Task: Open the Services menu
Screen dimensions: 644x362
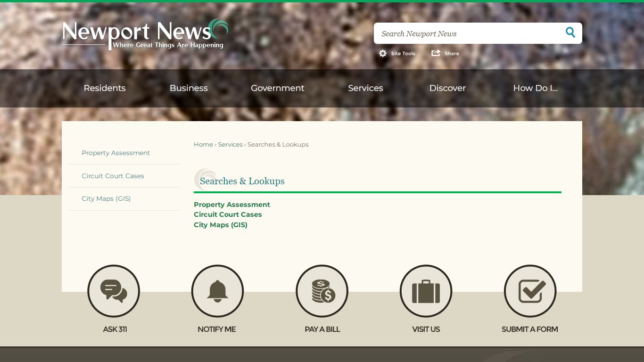Action: tap(365, 88)
